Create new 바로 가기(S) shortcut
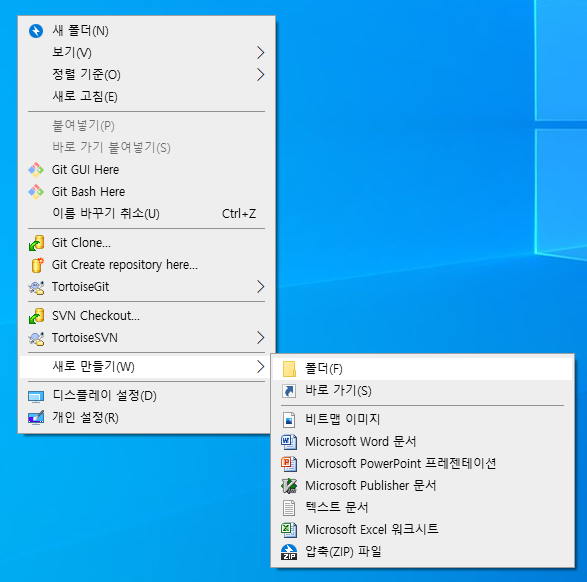Image resolution: width=587 pixels, height=582 pixels. coord(423,391)
